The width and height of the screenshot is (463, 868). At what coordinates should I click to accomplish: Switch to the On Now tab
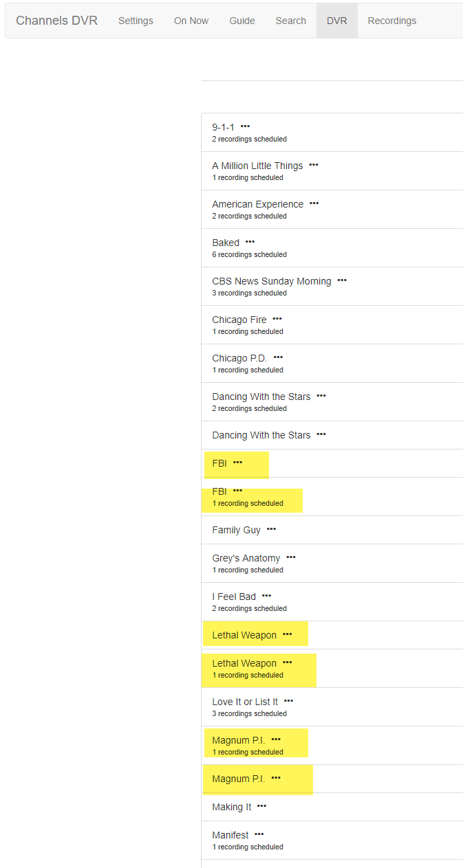click(191, 21)
